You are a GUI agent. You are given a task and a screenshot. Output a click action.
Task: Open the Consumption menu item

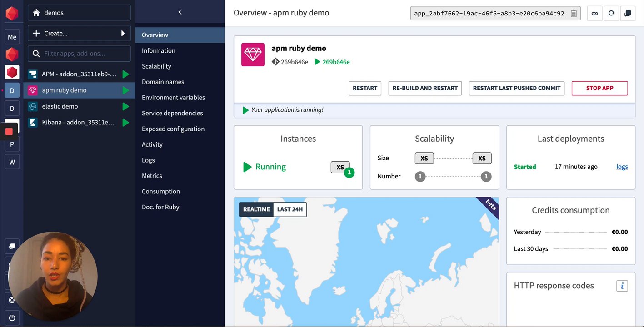[180, 192]
